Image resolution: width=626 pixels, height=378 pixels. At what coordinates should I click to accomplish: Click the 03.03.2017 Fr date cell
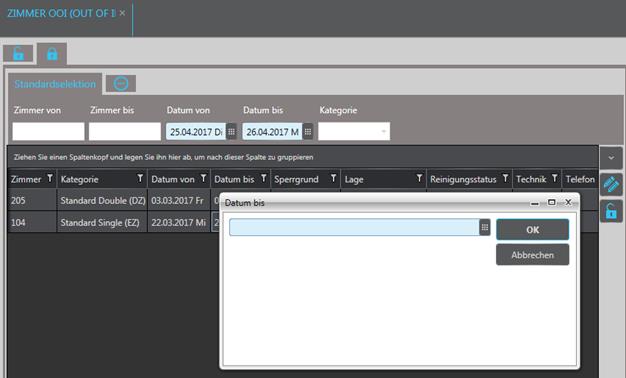point(179,200)
